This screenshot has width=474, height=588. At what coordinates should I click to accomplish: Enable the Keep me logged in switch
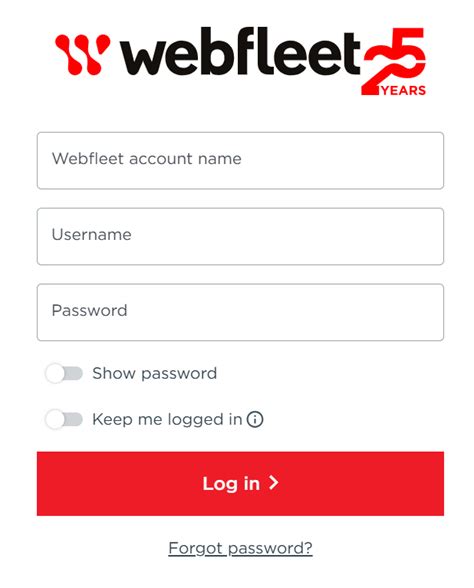[64, 419]
